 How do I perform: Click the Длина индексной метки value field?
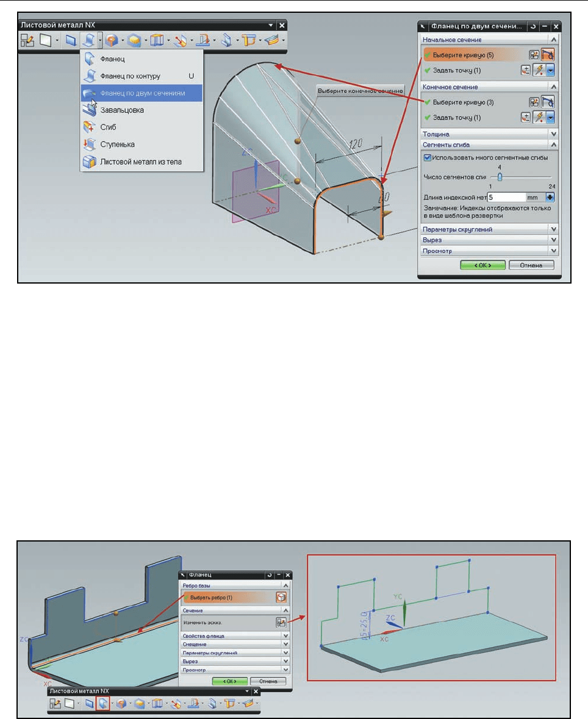pyautogui.click(x=506, y=197)
